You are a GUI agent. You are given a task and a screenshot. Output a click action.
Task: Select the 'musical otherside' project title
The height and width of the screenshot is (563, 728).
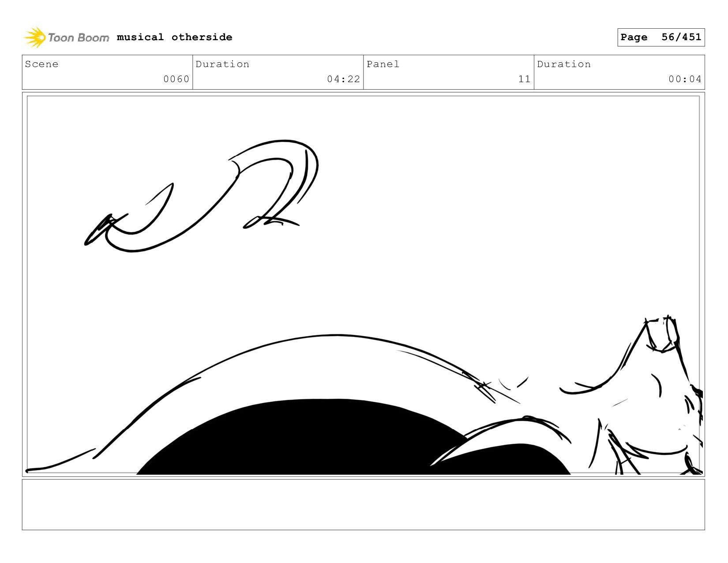174,37
